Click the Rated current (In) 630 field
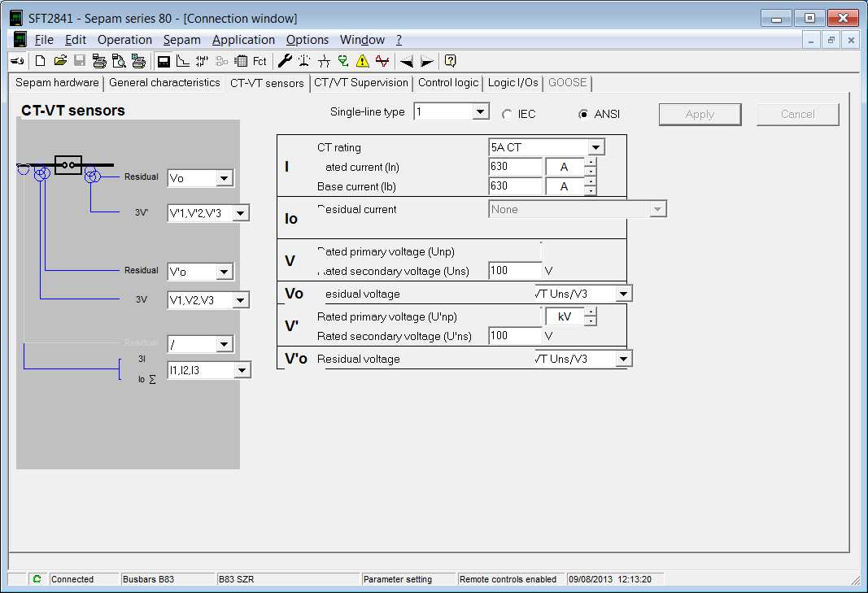The height and width of the screenshot is (593, 868). tap(516, 166)
